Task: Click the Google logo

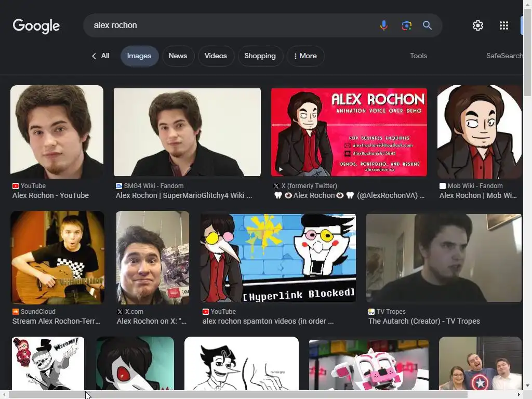Action: (36, 26)
